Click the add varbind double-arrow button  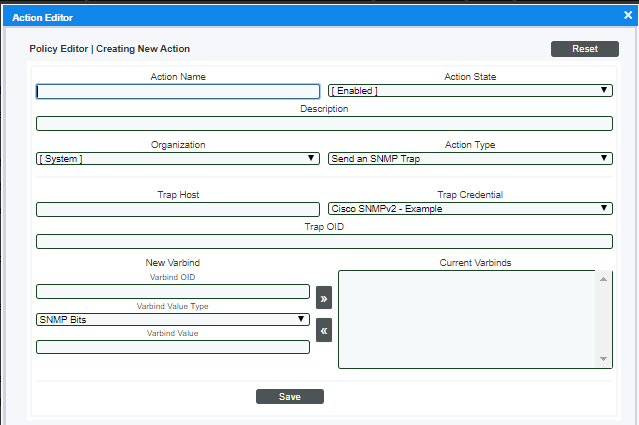click(x=324, y=298)
